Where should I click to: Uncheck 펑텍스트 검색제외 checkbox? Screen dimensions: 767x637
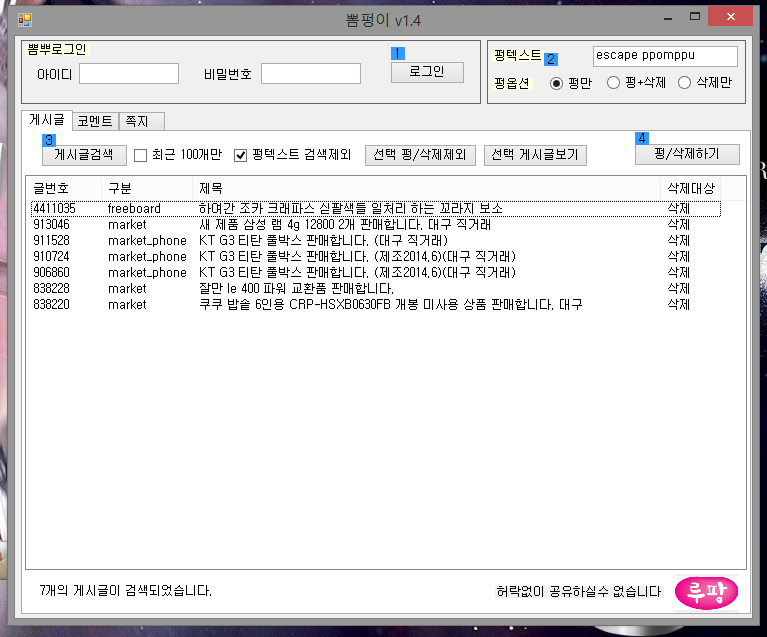coord(241,155)
